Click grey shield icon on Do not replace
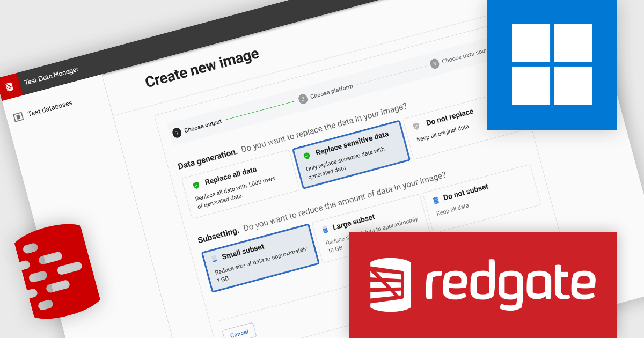Viewport: 644px width, 338px height. 416,126
